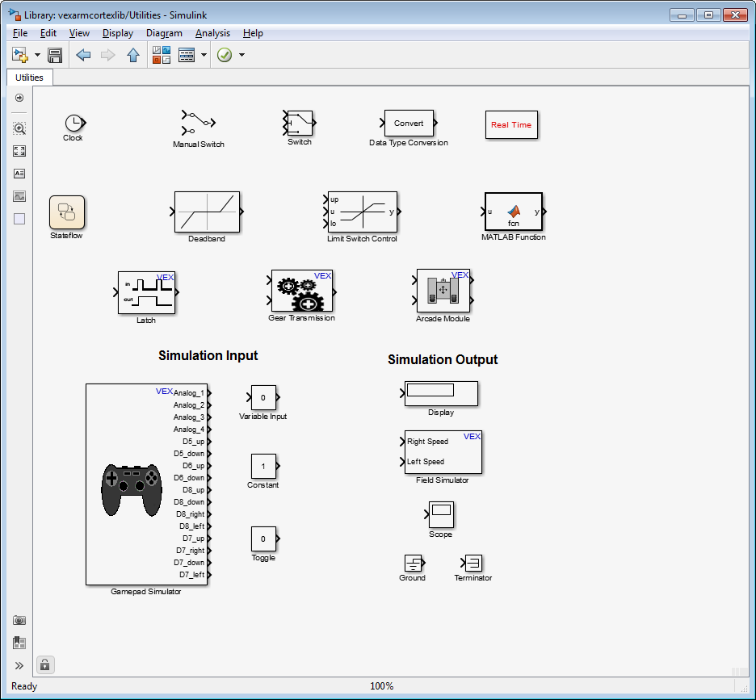Select the Annotation text tool icon

click(19, 174)
